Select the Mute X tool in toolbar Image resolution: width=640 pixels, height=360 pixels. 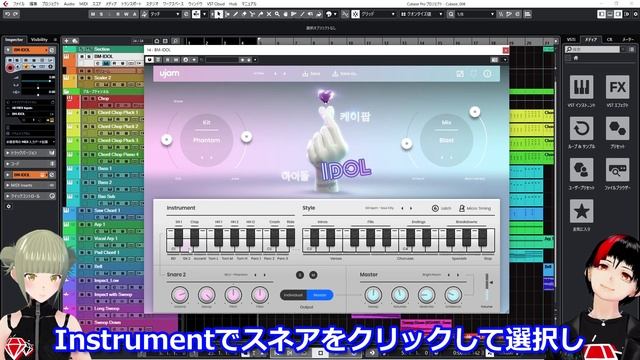coord(269,14)
